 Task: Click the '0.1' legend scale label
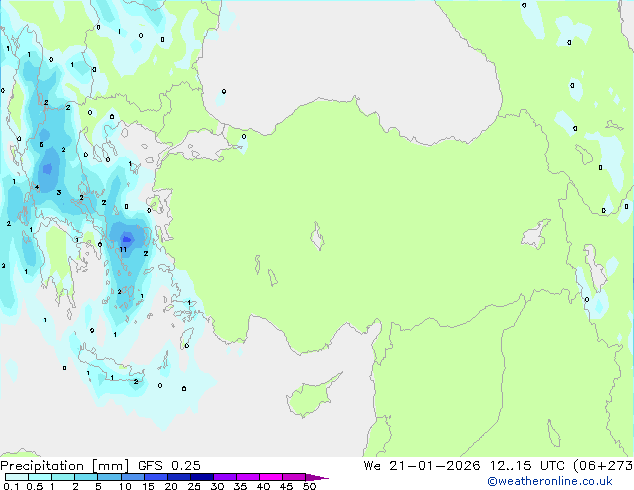[x=11, y=486]
